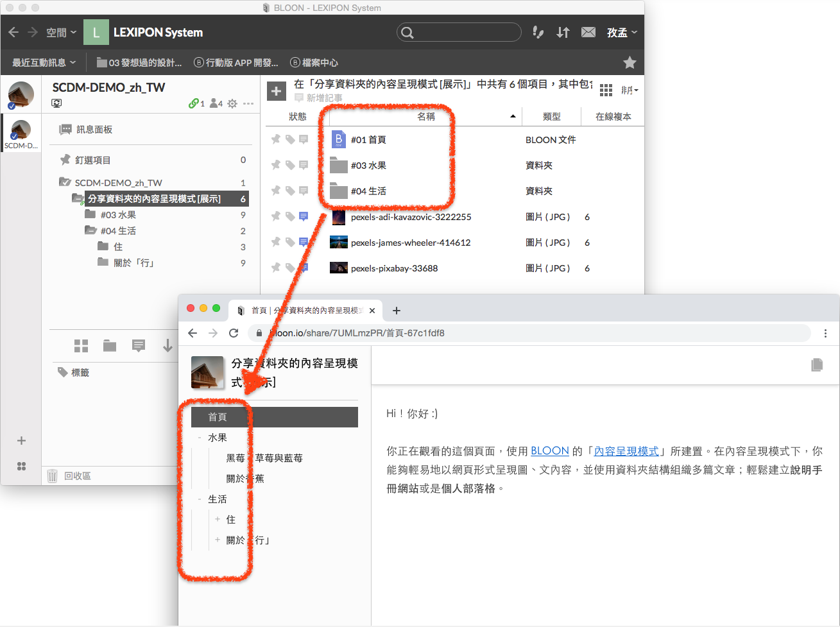This screenshot has width=840, height=627.
Task: Expand 住 in shared page navigation
Action: tap(218, 519)
